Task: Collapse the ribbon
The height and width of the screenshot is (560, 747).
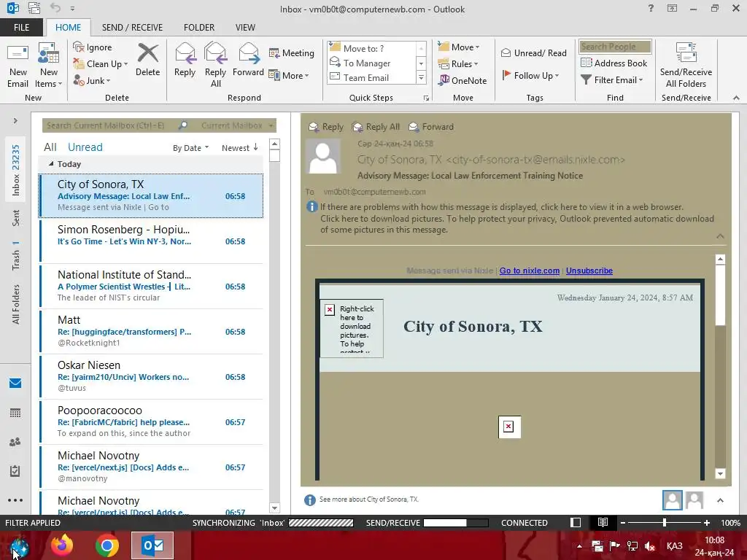Action: [736, 98]
